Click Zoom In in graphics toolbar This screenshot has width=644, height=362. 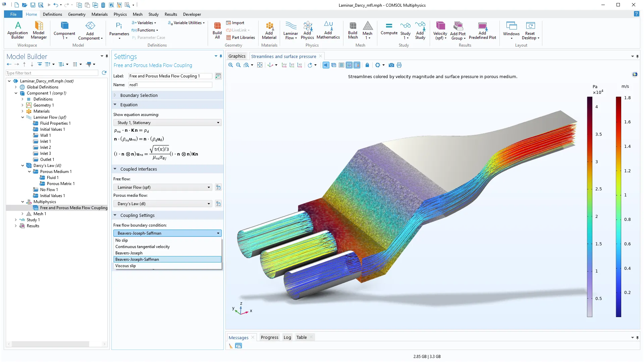(230, 65)
